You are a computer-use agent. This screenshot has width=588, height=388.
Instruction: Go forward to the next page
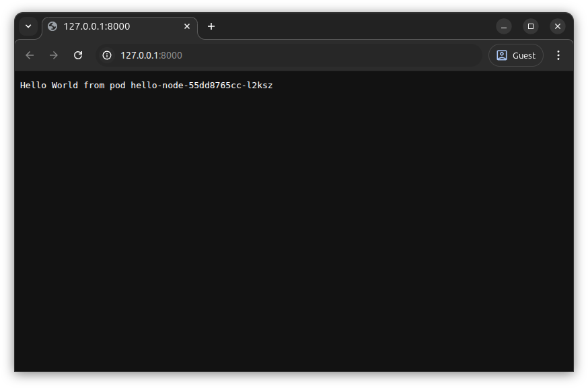(x=54, y=55)
